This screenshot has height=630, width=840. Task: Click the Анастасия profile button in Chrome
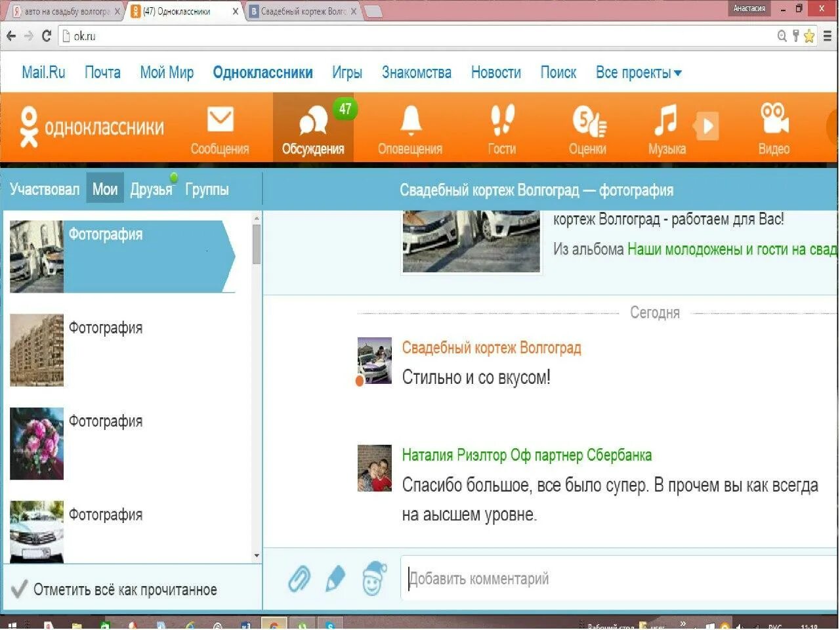[x=749, y=9]
